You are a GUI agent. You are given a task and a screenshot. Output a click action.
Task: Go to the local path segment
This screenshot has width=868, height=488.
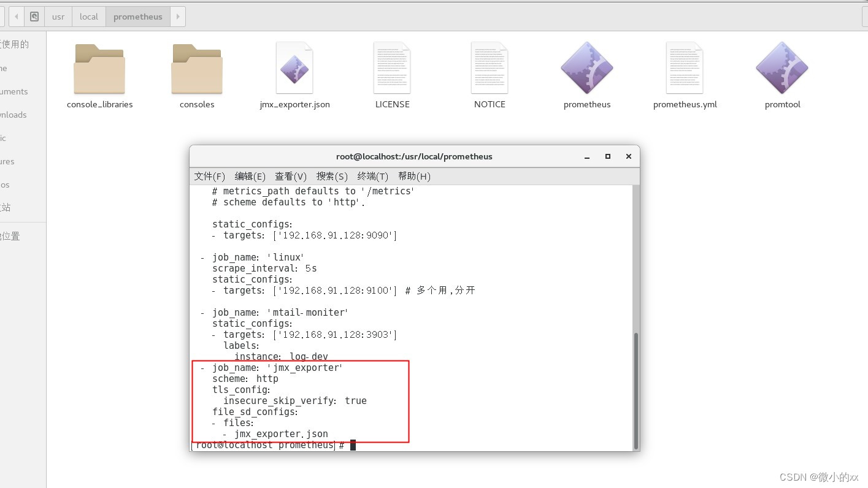[x=89, y=17]
